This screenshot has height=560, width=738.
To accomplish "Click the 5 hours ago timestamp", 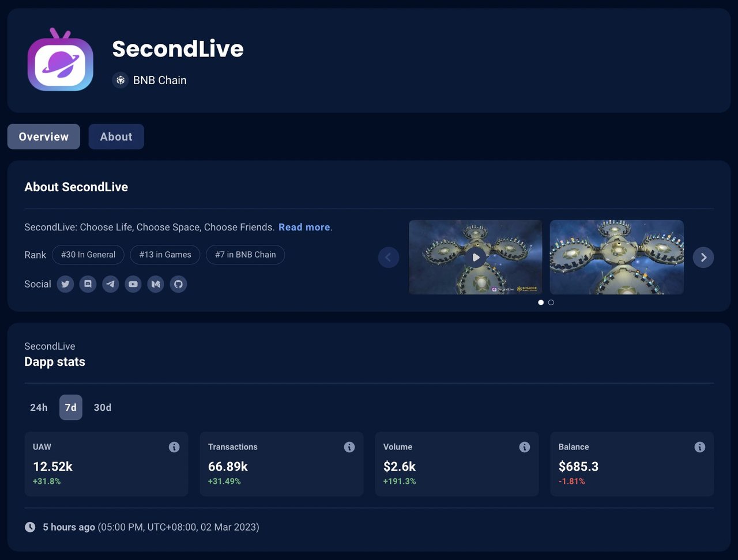I will pyautogui.click(x=69, y=527).
